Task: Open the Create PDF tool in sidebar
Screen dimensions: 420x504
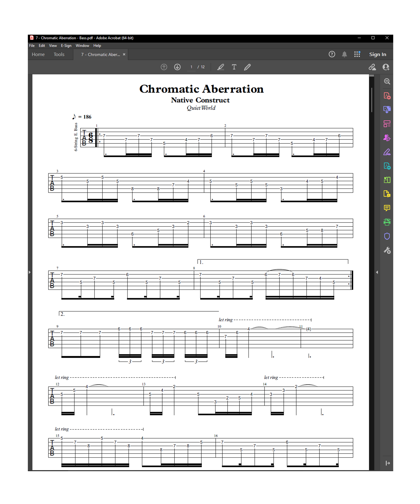Action: [x=387, y=96]
